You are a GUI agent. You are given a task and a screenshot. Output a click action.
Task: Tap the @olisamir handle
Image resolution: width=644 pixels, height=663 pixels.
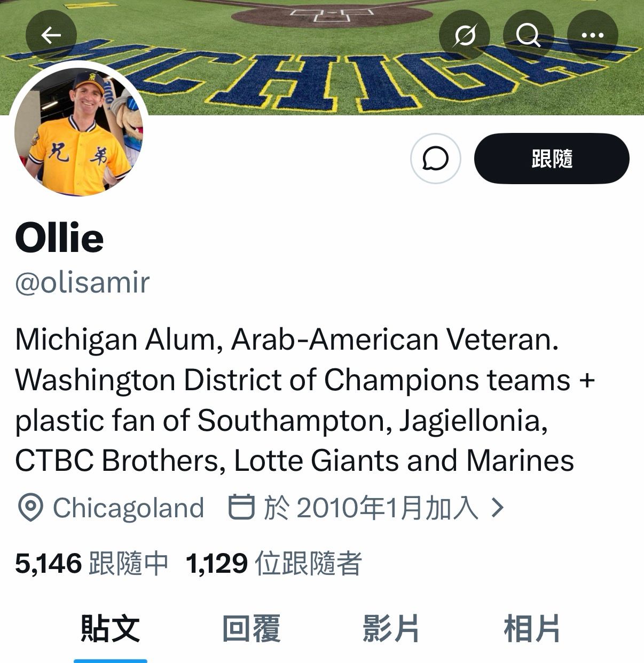coord(82,282)
